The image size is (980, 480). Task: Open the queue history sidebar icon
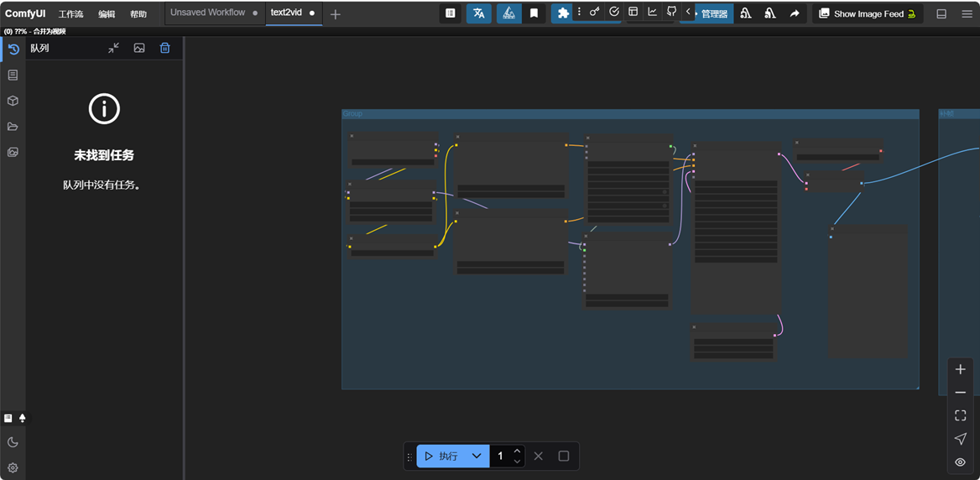pos(13,50)
